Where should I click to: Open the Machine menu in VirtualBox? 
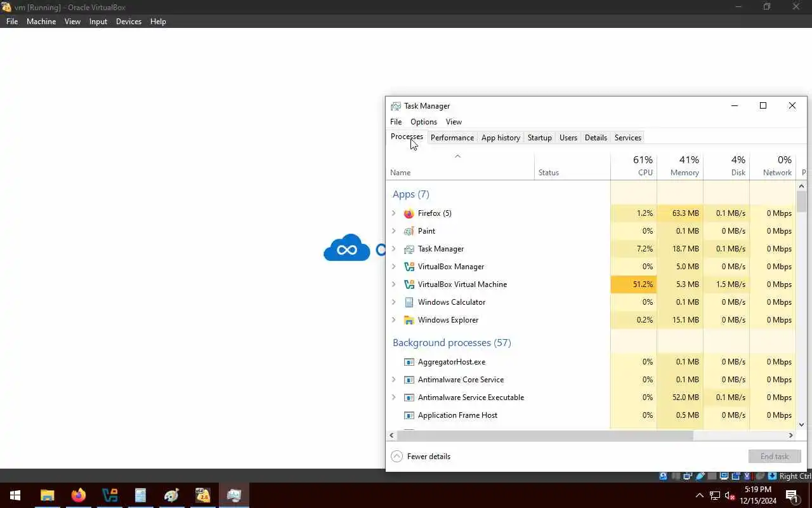41,22
